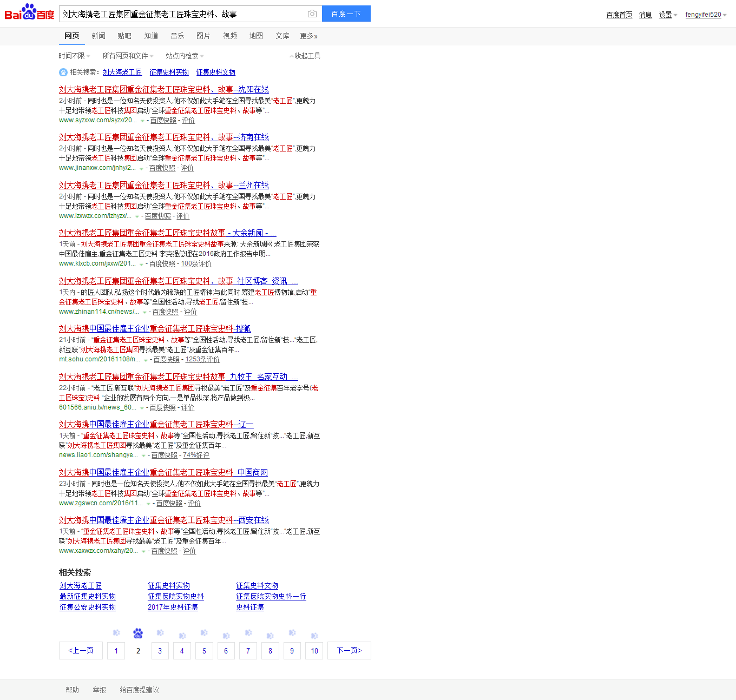
Task: Click the paw icon above page 2
Action: (x=138, y=633)
